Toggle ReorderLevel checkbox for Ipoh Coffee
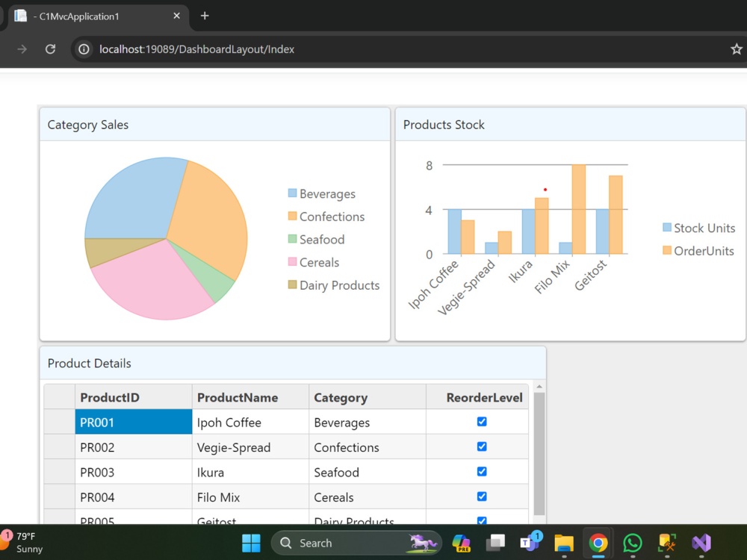This screenshot has width=747, height=560. pos(482,421)
